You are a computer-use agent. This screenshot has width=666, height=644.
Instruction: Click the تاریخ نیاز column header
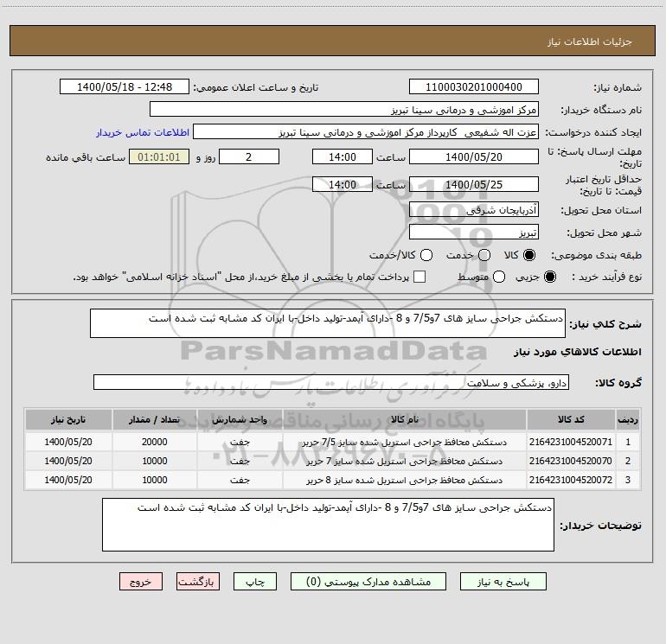[68, 420]
